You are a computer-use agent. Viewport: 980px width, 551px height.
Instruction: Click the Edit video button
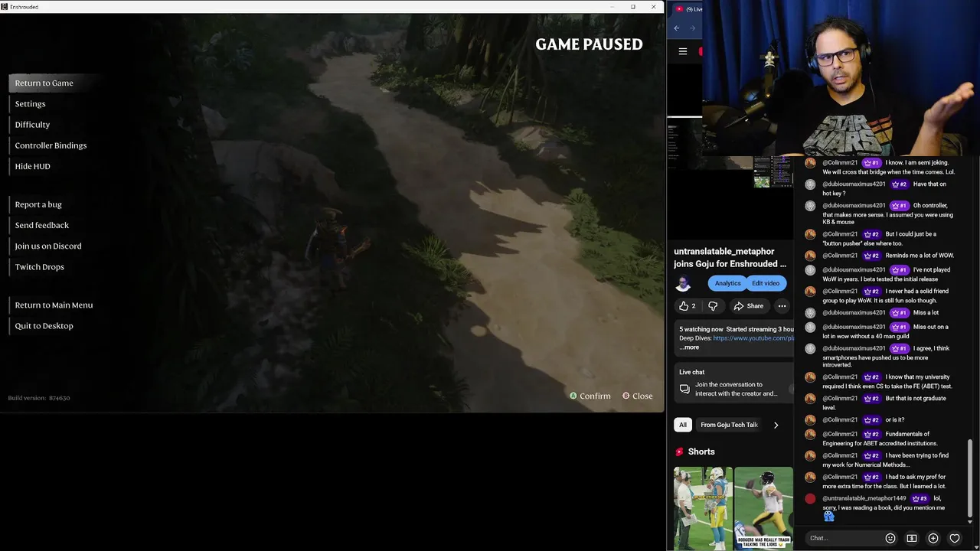click(766, 283)
